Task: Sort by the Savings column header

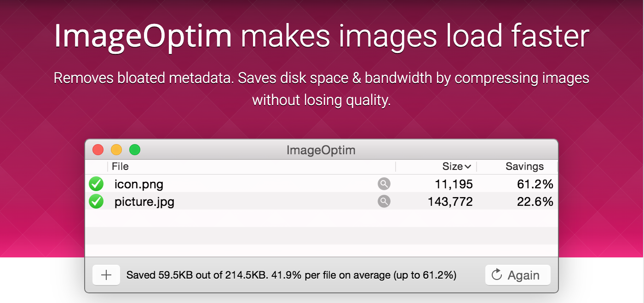Action: pos(524,167)
